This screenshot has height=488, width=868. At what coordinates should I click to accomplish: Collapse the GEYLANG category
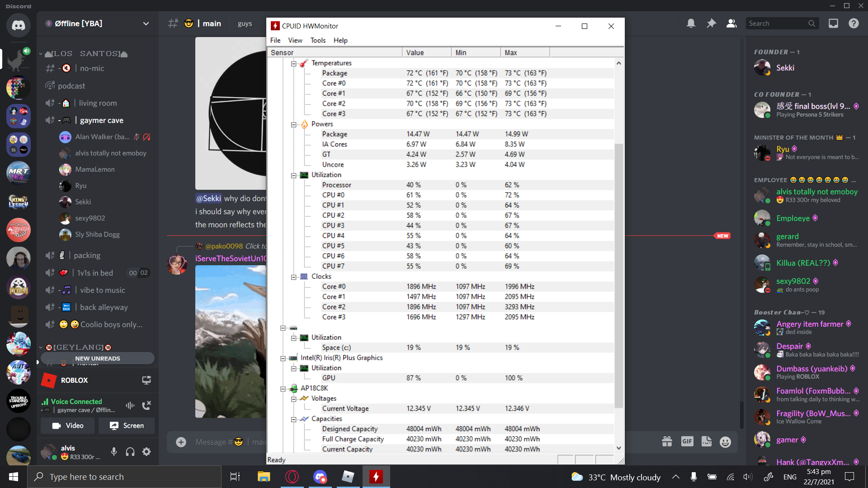(x=76, y=347)
